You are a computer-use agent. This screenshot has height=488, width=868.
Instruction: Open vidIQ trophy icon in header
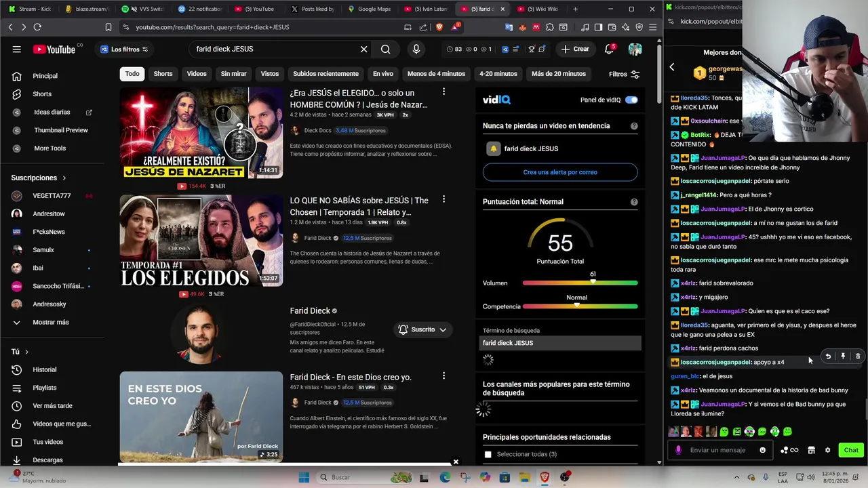pos(532,49)
